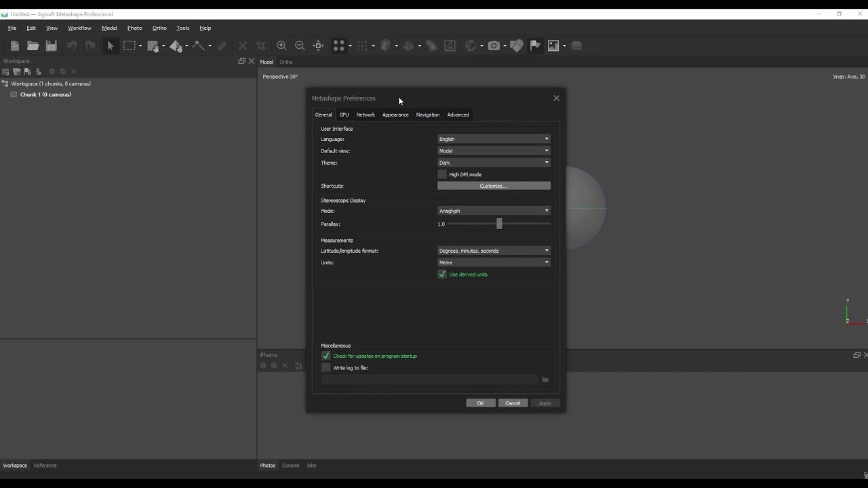Click the browse folder icon for log file
The height and width of the screenshot is (488, 868).
(545, 380)
